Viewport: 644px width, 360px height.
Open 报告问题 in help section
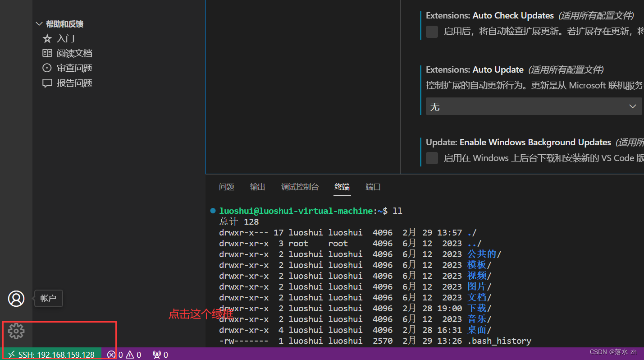pos(67,83)
